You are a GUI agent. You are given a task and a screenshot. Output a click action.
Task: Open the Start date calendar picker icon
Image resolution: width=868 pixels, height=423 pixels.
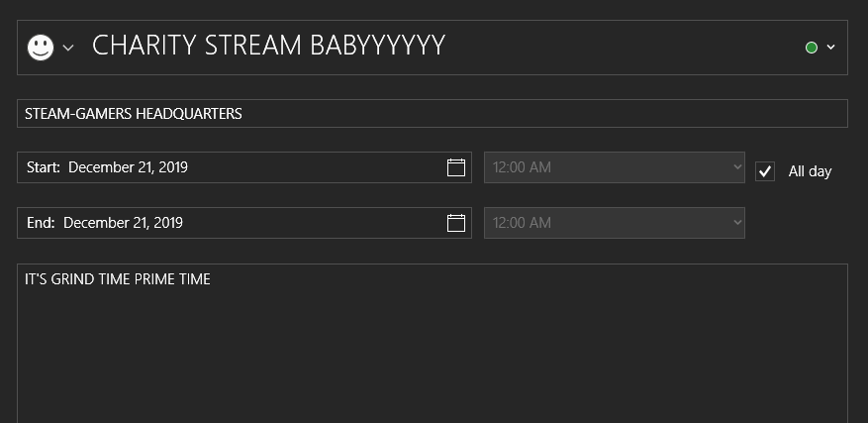tap(455, 167)
